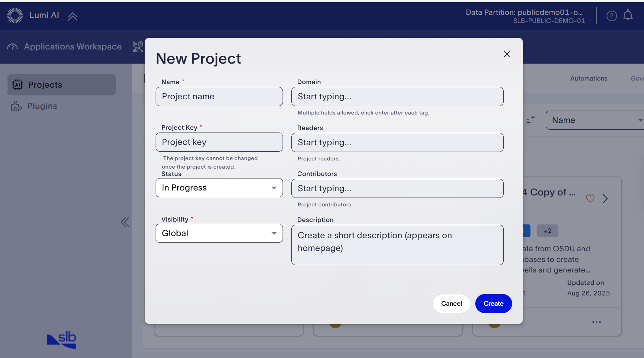
Task: Collapse header with double chevron up icon
Action: click(72, 16)
